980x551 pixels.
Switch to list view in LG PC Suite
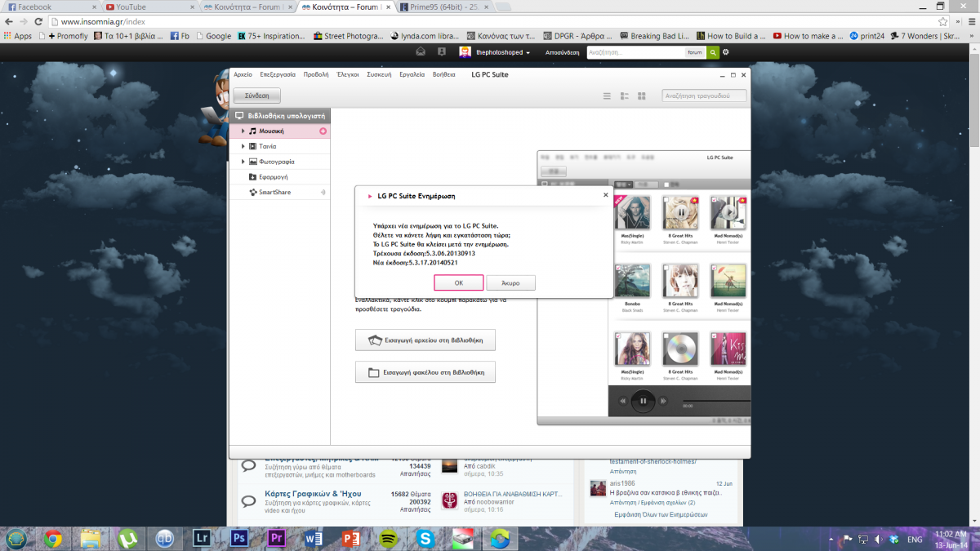click(607, 96)
